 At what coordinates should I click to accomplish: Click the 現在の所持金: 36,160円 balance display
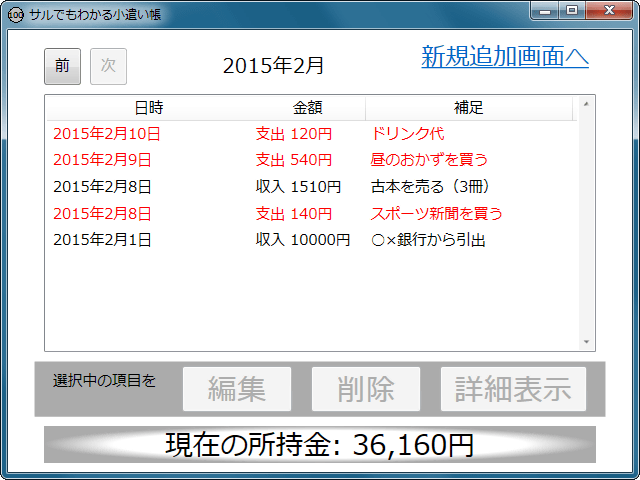click(x=320, y=444)
